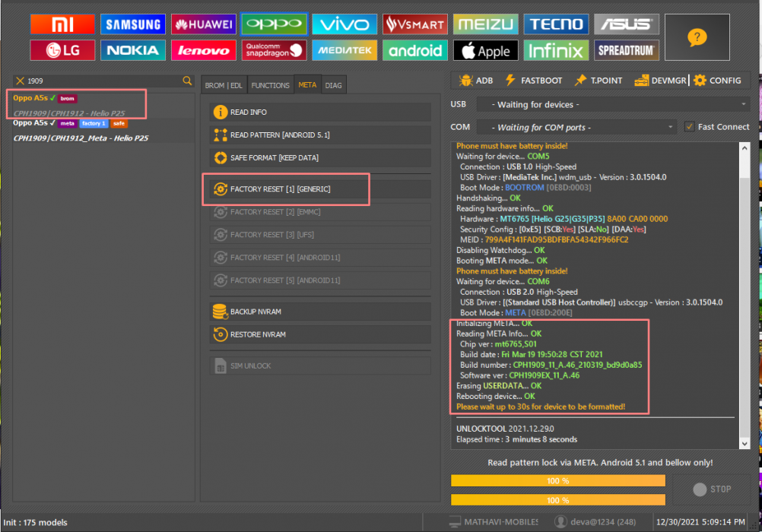This screenshot has width=762, height=532.
Task: Select the Nokia brand logo
Action: point(132,50)
